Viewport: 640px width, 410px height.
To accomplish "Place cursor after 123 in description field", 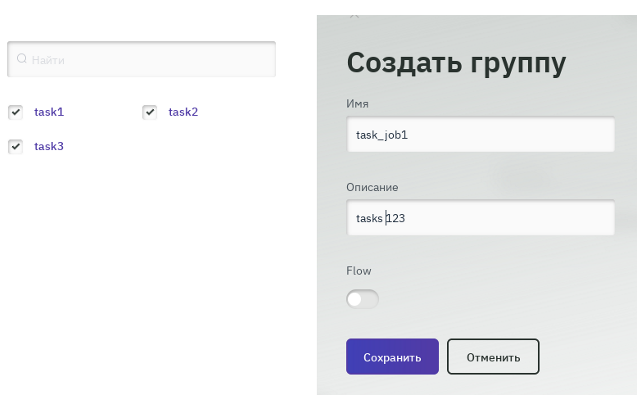I will [x=407, y=218].
